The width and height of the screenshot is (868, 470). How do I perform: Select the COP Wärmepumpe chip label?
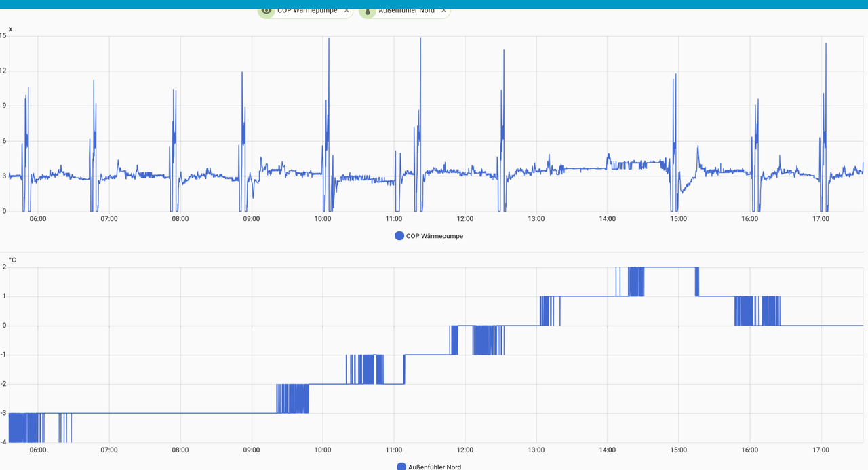coord(307,10)
